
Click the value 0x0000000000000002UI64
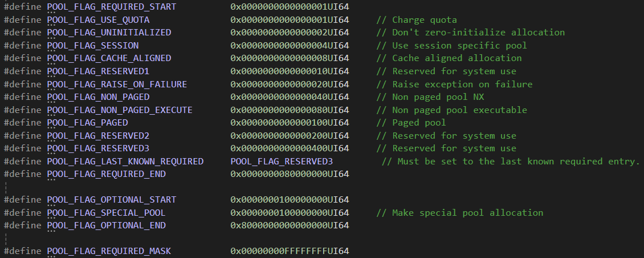[290, 33]
